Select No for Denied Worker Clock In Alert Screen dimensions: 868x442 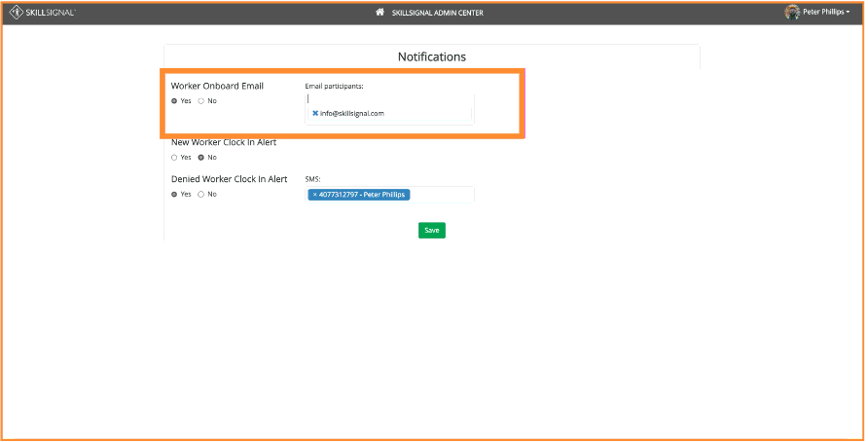point(201,195)
